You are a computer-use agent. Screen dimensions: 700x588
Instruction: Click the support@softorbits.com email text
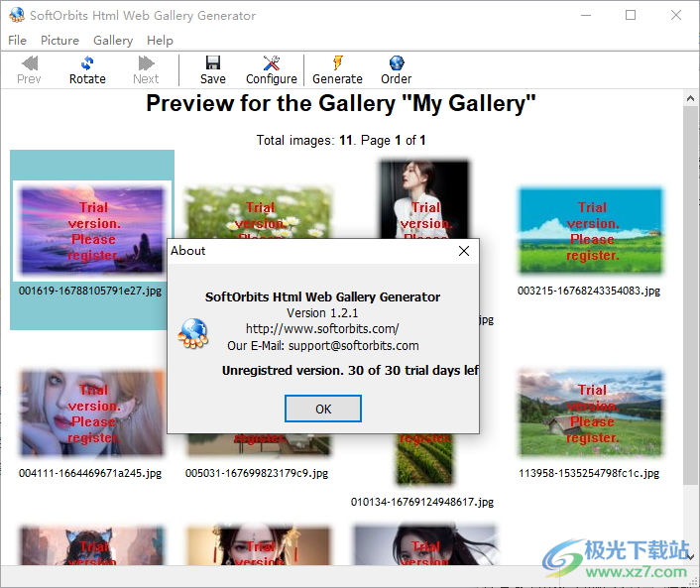tap(354, 346)
